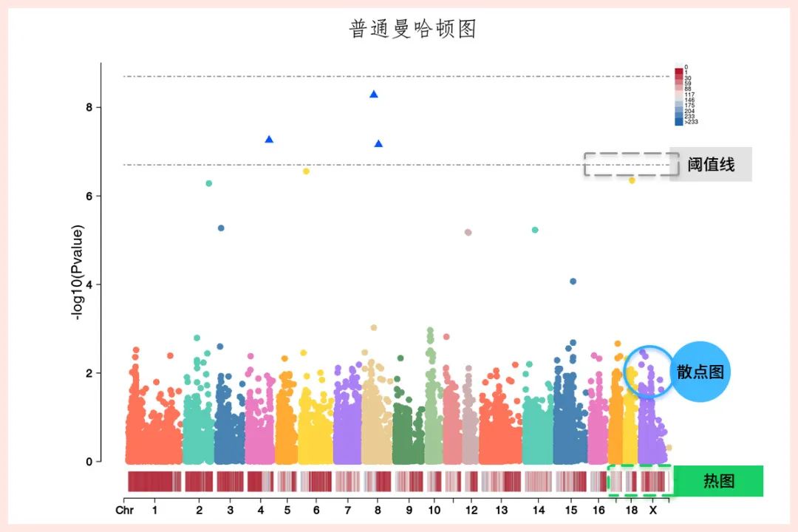Click the "X" chromosome label on the x-axis

click(x=652, y=511)
